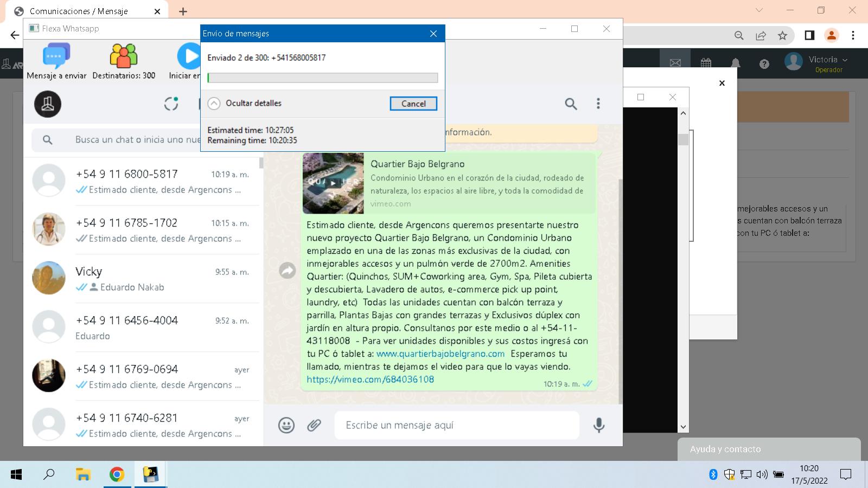The width and height of the screenshot is (868, 488).
Task: Search within the open chat magnifier icon
Action: (571, 104)
